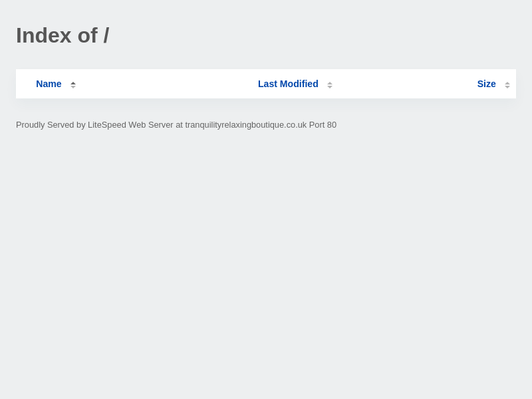Click the up arrow beside Size
532x399 pixels.
[x=507, y=82]
